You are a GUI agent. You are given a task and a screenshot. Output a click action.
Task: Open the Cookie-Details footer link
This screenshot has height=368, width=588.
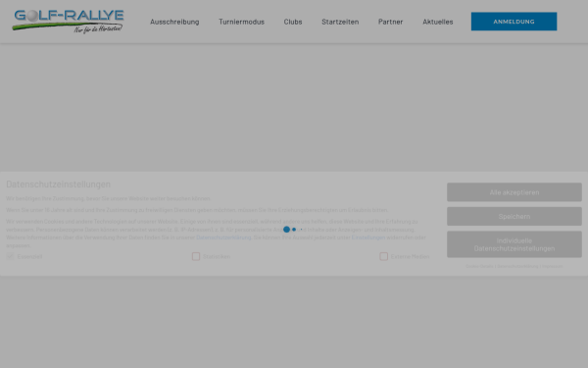[x=479, y=266]
